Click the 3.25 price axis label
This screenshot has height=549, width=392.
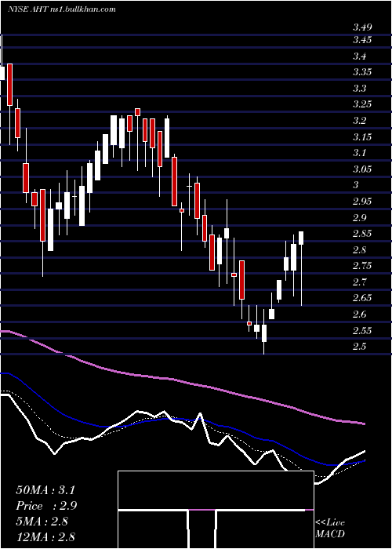pos(362,104)
